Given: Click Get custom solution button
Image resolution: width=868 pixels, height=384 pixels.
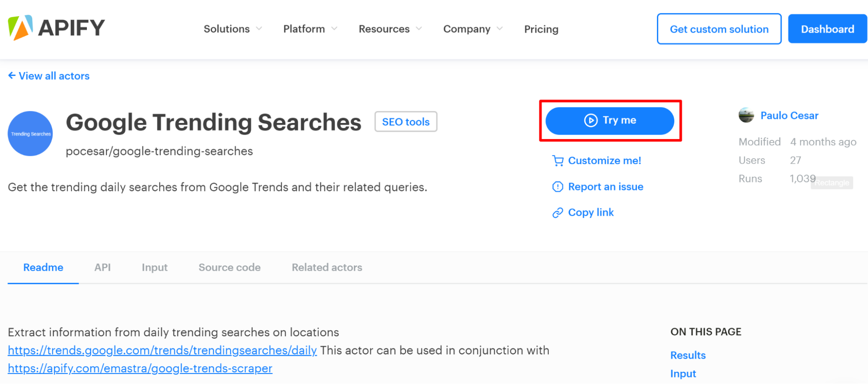Looking at the screenshot, I should [x=719, y=29].
